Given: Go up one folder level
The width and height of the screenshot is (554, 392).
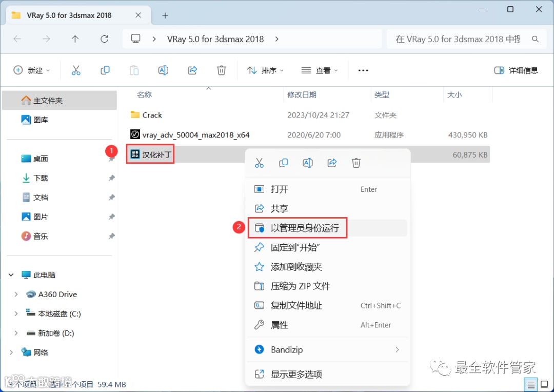Looking at the screenshot, I should 75,39.
